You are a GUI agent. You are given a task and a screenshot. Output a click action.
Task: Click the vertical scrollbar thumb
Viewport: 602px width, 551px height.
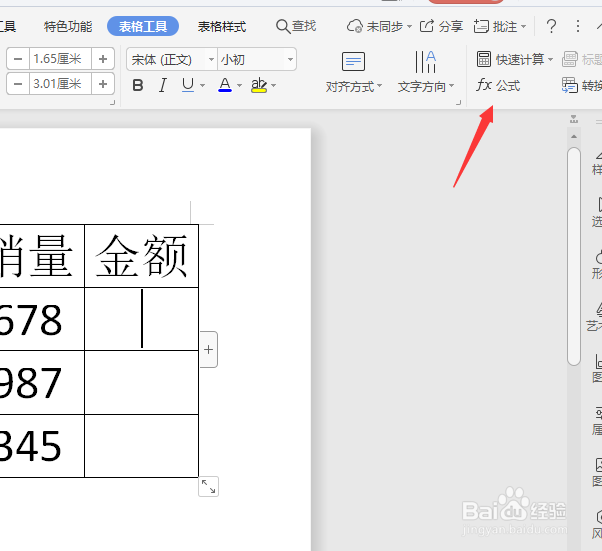click(x=574, y=256)
